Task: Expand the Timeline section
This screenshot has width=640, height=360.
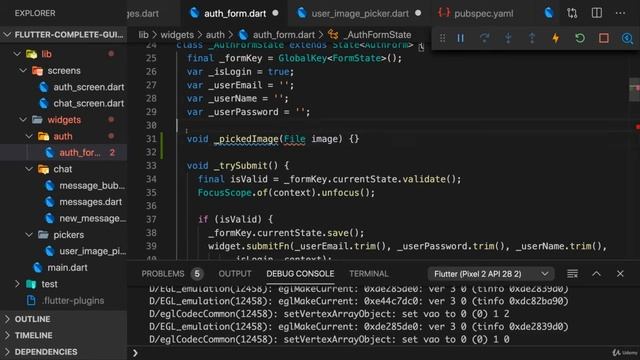Action: (x=63, y=336)
